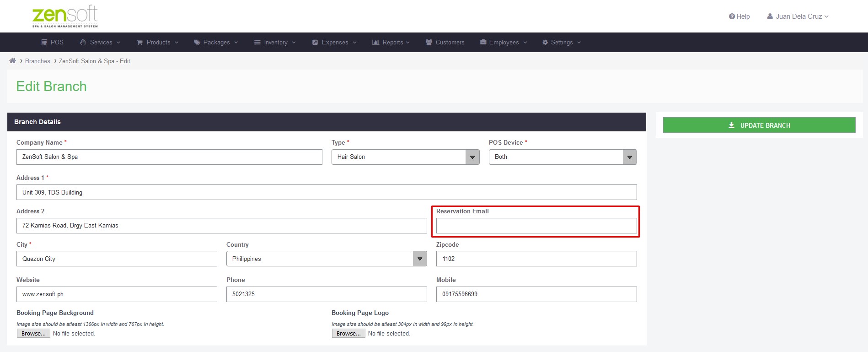This screenshot has width=868, height=352.
Task: Click the Branches breadcrumb link
Action: tap(38, 61)
